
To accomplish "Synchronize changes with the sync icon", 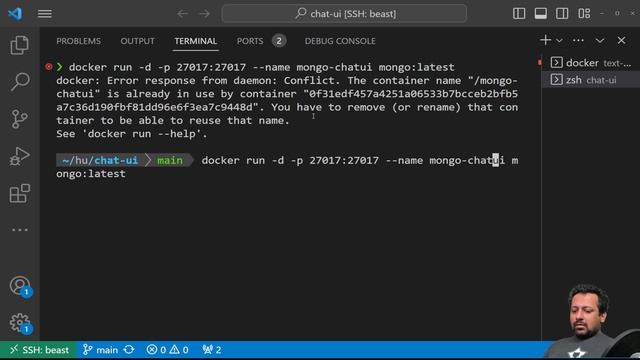I will pos(129,350).
